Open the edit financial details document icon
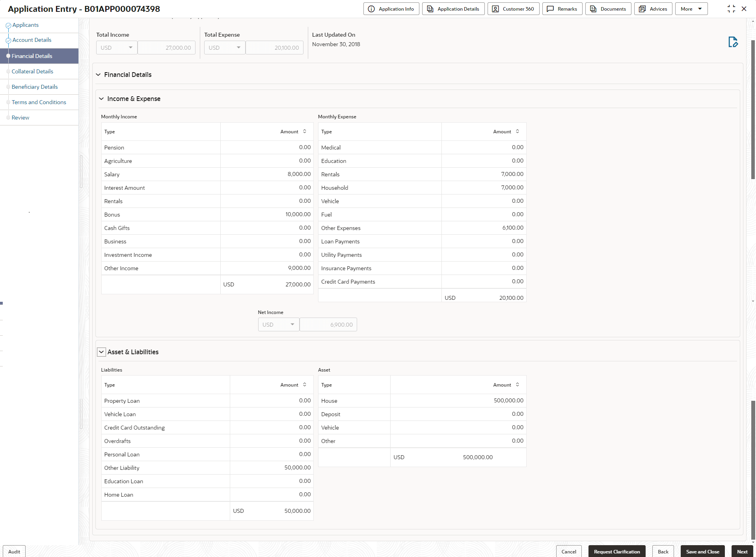 click(733, 42)
